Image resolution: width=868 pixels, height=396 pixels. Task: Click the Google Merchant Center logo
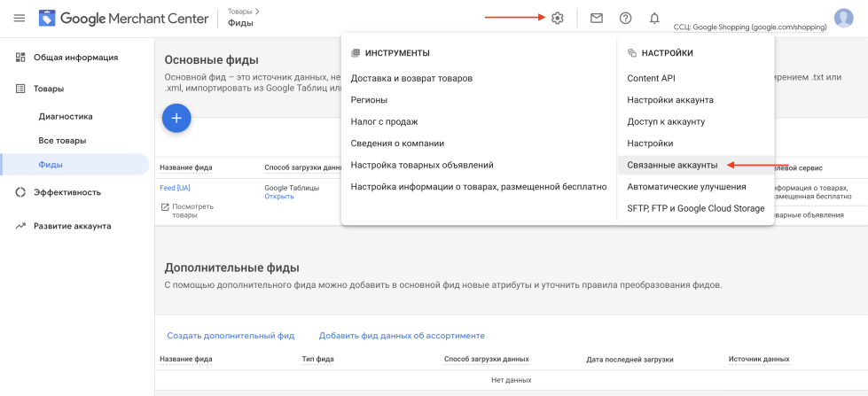pos(123,19)
